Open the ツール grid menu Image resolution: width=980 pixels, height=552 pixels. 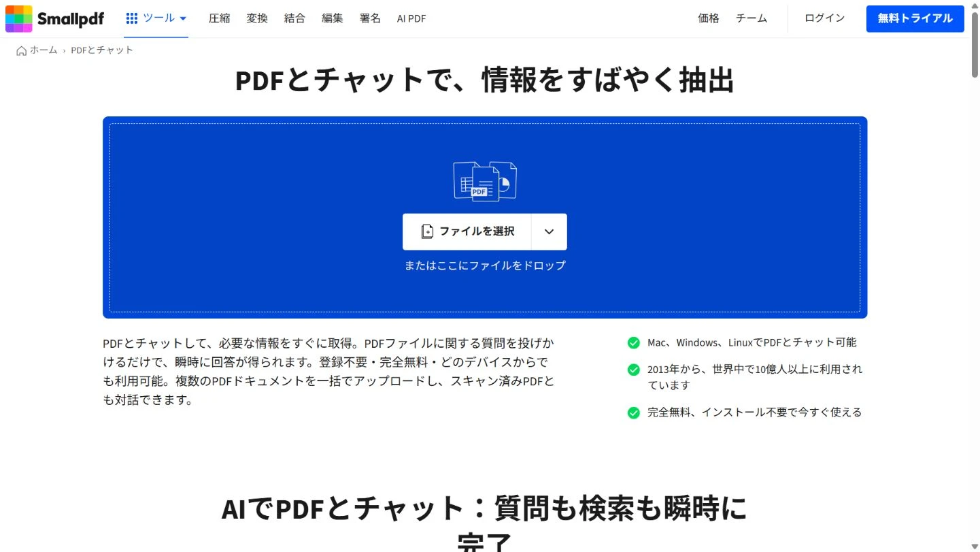pos(156,18)
